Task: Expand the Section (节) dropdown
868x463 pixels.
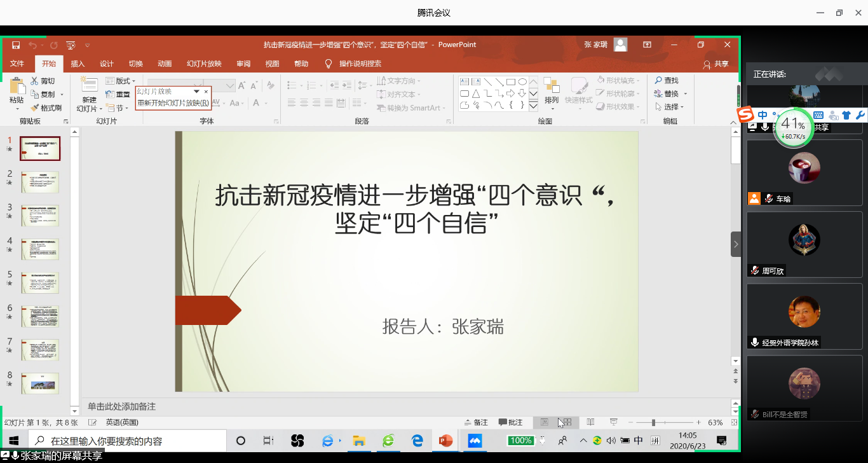Action: click(118, 107)
